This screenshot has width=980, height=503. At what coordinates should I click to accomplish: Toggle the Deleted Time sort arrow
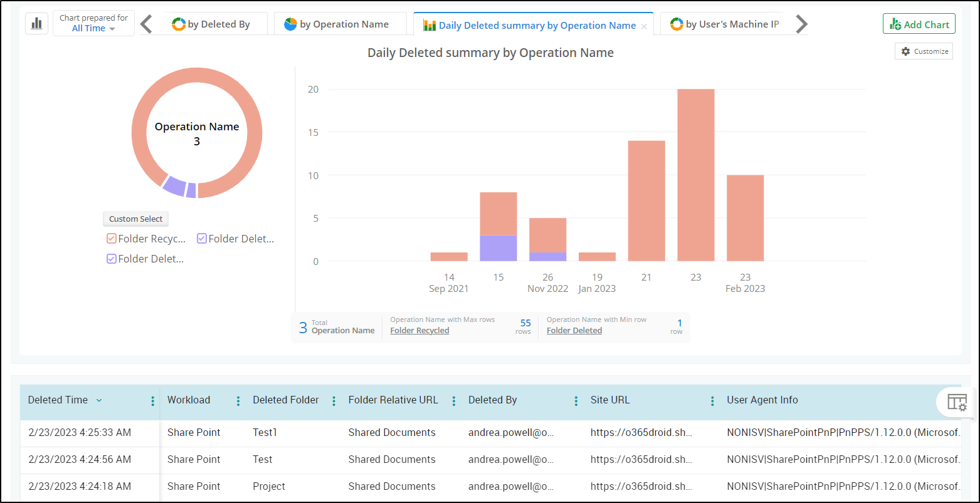[x=99, y=401]
